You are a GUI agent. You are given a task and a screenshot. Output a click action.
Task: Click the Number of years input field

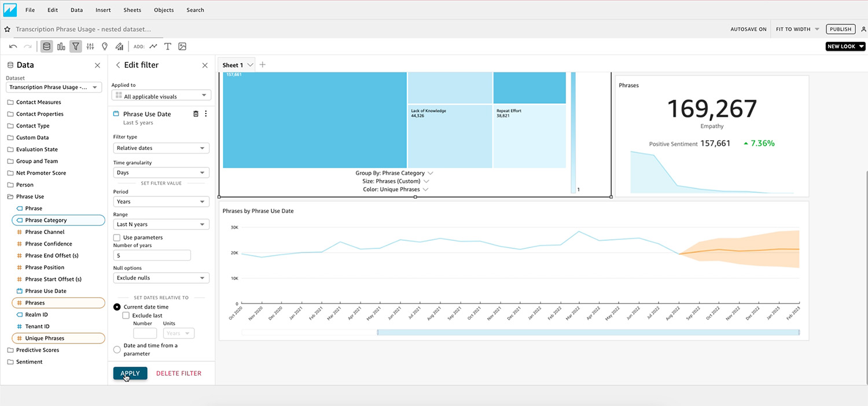coord(152,255)
